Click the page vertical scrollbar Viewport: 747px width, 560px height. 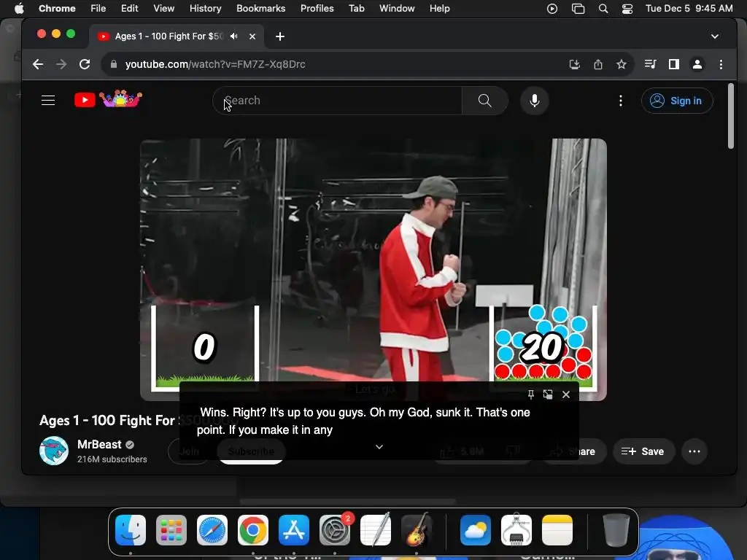tap(731, 116)
